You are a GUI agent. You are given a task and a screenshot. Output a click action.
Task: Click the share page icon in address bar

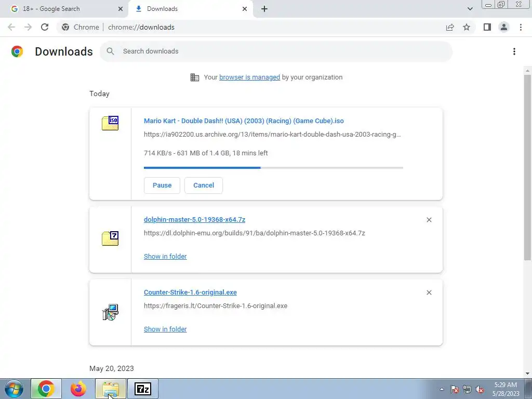click(x=450, y=27)
